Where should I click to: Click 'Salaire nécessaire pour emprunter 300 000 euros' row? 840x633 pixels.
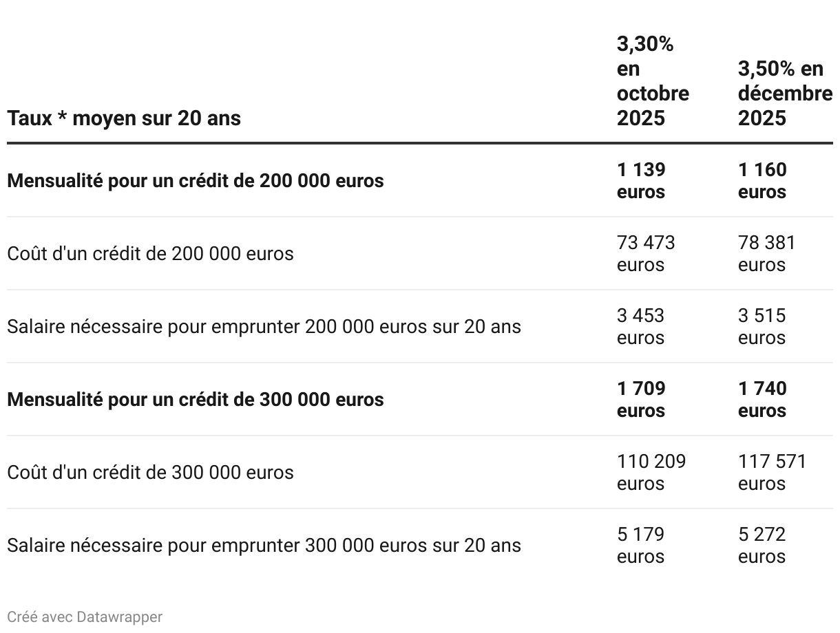coord(420,546)
